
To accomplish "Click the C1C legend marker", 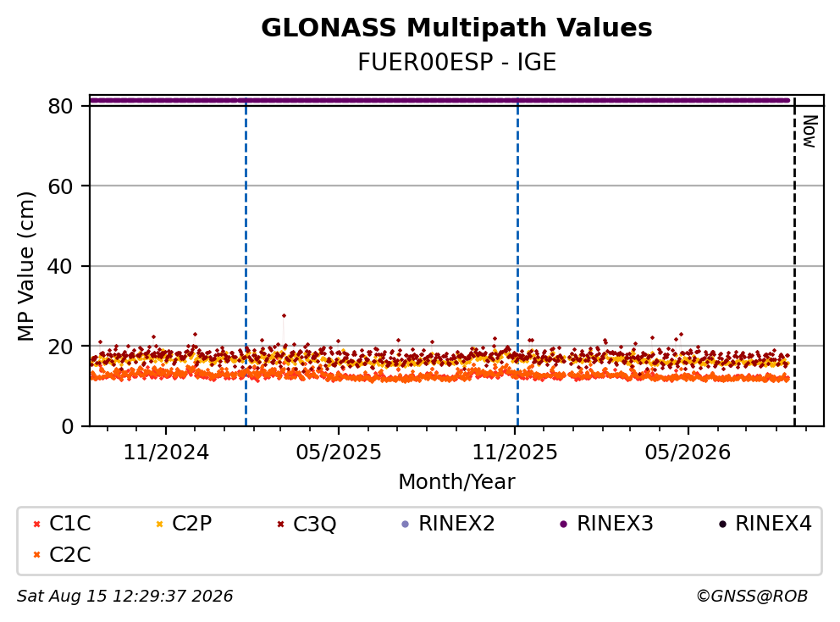I will [x=36, y=524].
